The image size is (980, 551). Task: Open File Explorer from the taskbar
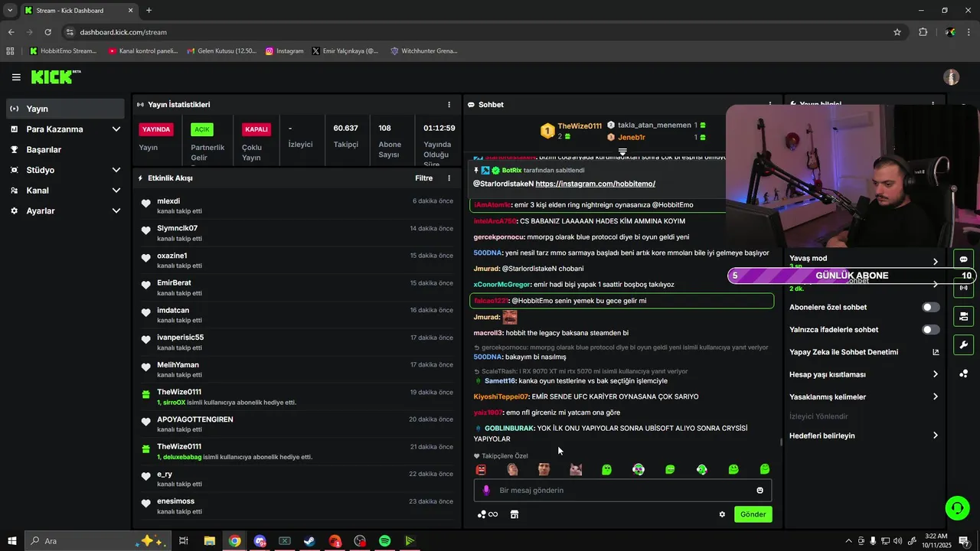(x=209, y=541)
